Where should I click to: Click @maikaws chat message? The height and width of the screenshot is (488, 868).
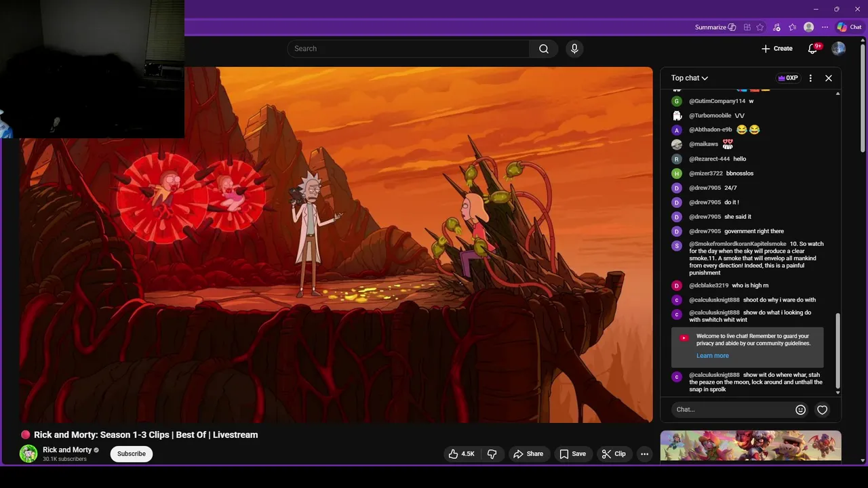(749, 144)
